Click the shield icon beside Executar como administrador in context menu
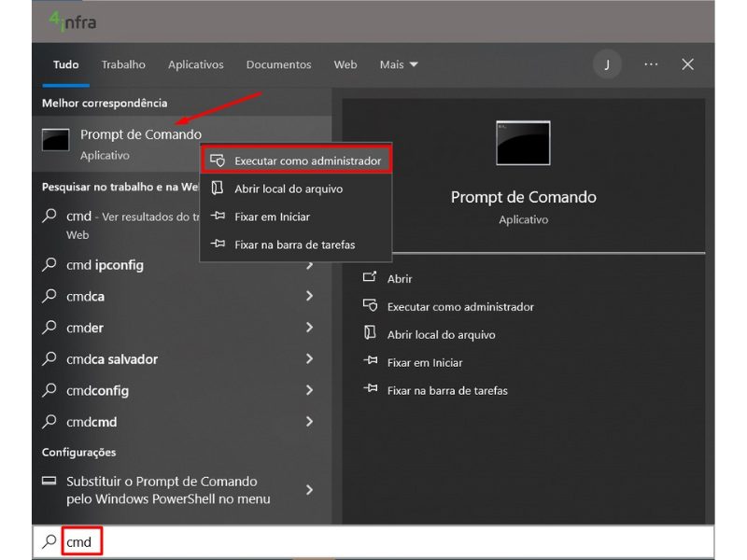The height and width of the screenshot is (560, 747). pos(218,161)
